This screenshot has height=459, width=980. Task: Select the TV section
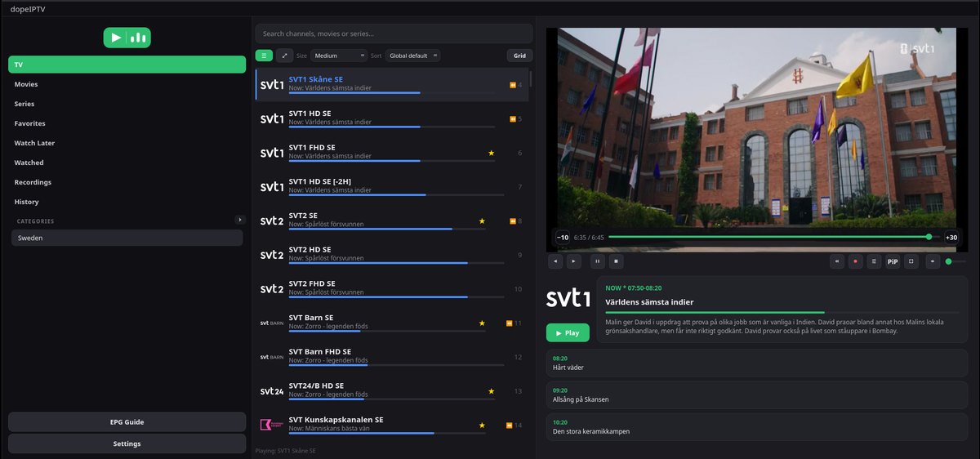pos(127,65)
